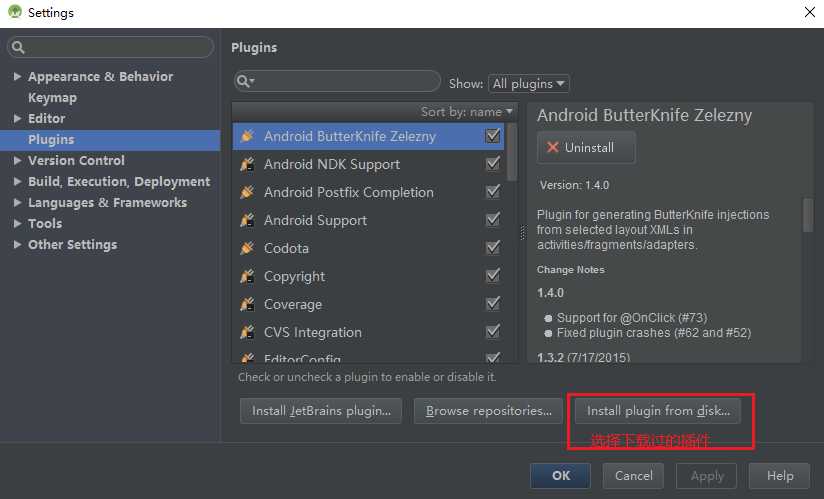Click Install plugin from disk button
This screenshot has height=499, width=824.
(x=658, y=411)
